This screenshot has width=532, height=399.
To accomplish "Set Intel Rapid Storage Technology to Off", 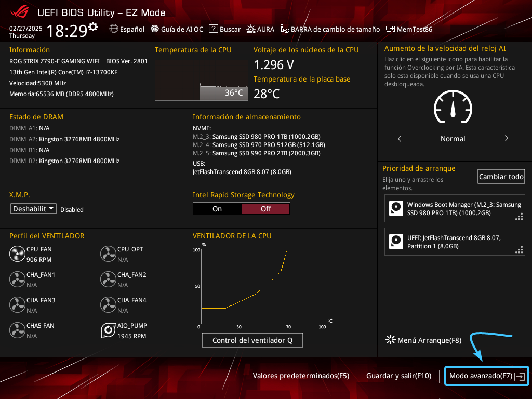I will pos(265,209).
